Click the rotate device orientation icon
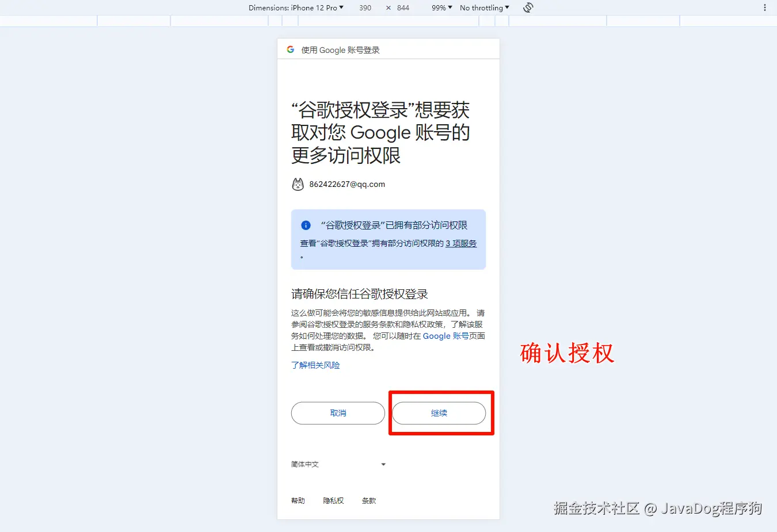The width and height of the screenshot is (777, 532). click(x=528, y=7)
